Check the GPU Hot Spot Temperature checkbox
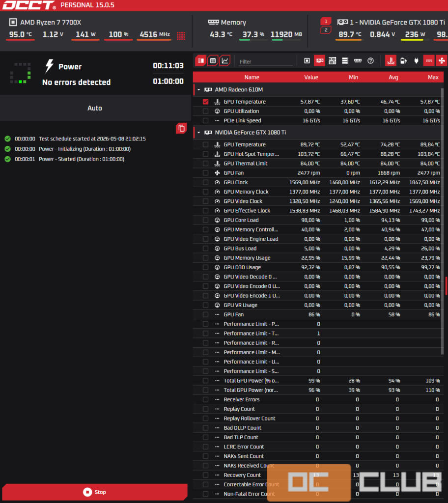Screen dimensions: 448x503 206,154
